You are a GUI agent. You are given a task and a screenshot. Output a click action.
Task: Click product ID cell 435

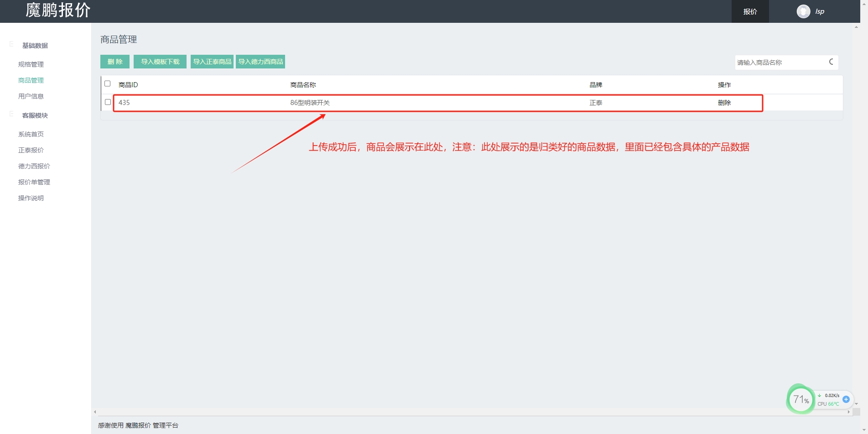coord(124,103)
